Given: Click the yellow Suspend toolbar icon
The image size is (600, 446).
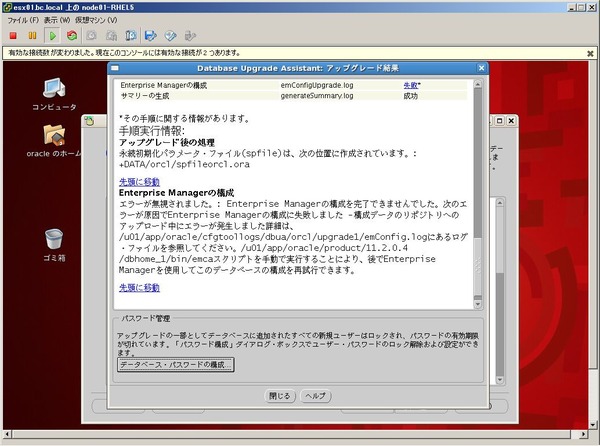Looking at the screenshot, I should pos(33,36).
